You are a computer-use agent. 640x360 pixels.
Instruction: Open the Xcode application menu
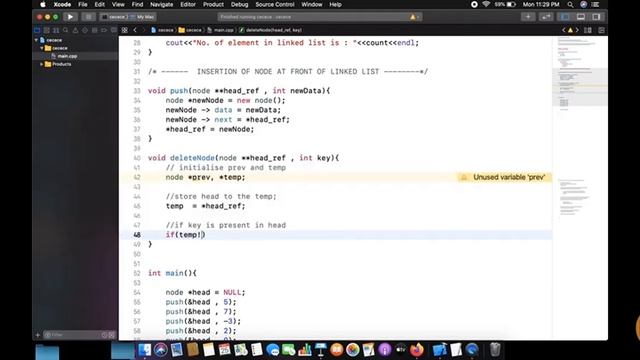62,4
